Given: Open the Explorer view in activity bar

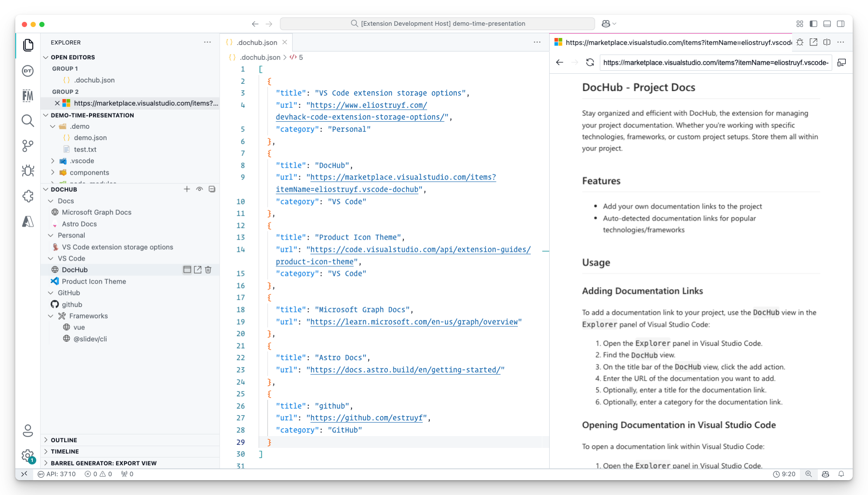Looking at the screenshot, I should 28,45.
